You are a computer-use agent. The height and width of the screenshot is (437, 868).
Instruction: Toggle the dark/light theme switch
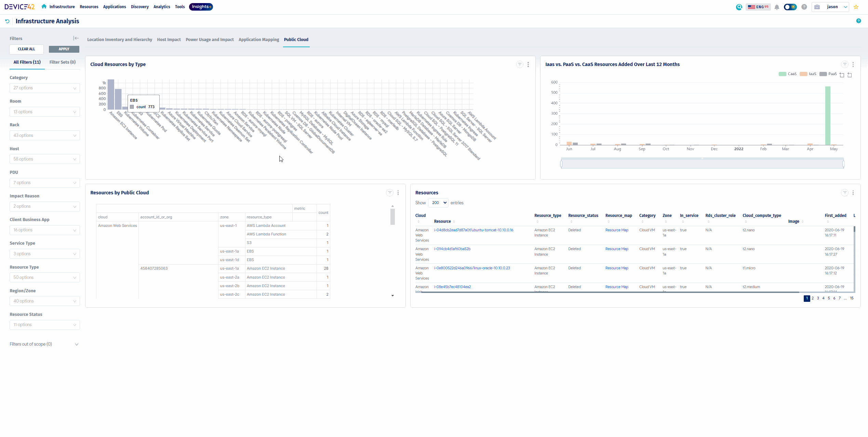coord(790,7)
